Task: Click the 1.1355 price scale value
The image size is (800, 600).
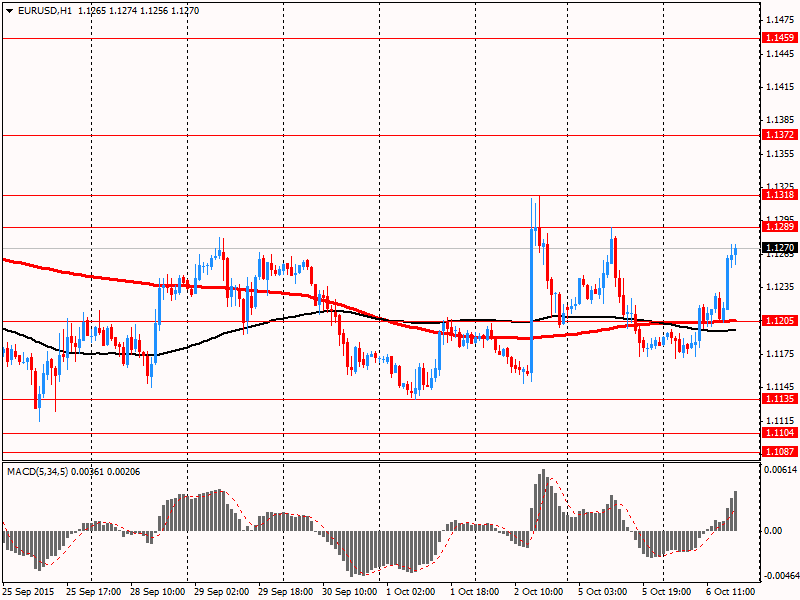Action: tap(780, 154)
